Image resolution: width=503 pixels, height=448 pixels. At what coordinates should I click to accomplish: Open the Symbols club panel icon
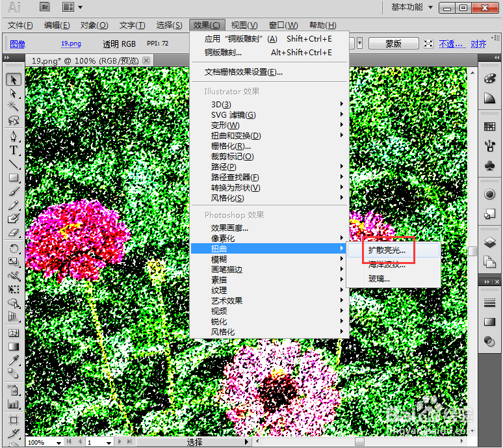(x=489, y=166)
